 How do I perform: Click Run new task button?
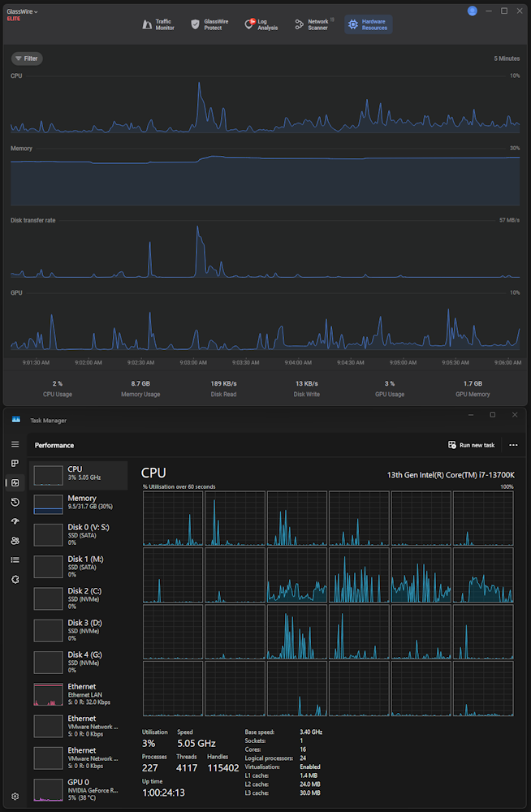point(472,445)
